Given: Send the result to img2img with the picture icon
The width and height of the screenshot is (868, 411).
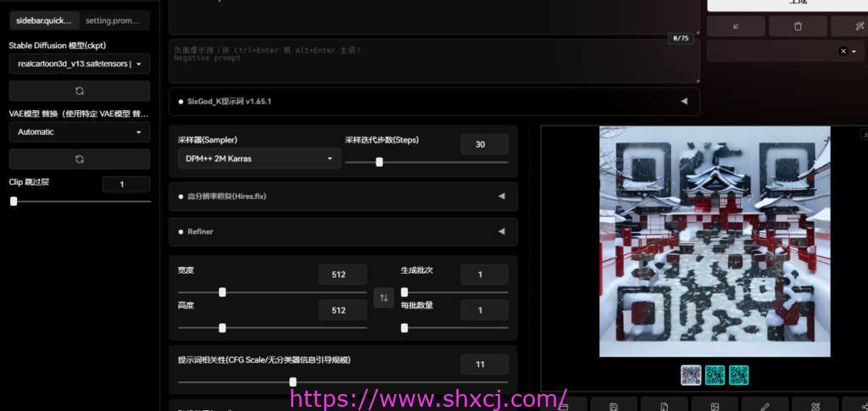Looking at the screenshot, I should click(x=715, y=407).
